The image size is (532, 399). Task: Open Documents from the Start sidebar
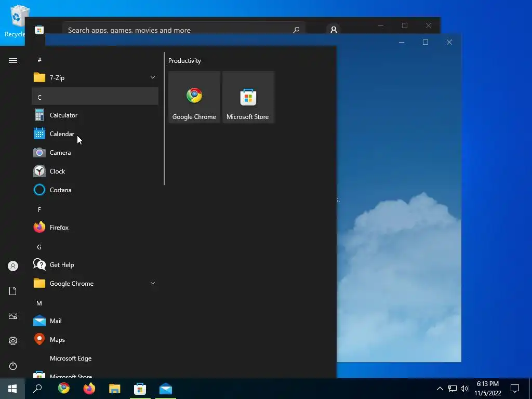(13, 291)
